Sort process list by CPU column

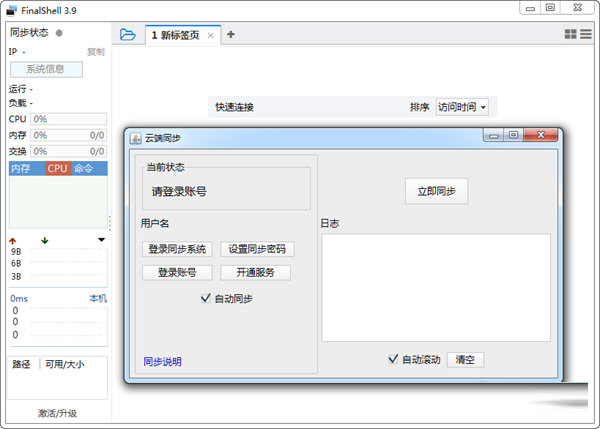(57, 168)
